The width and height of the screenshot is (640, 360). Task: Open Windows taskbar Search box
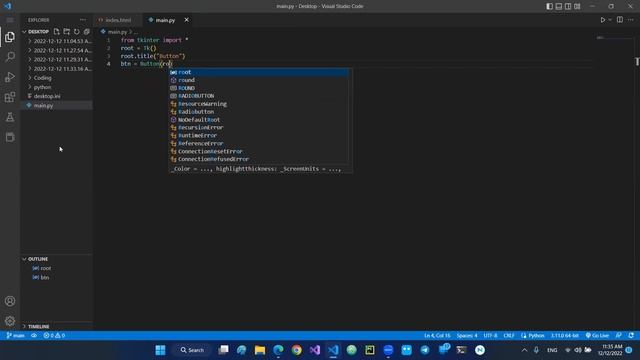(192, 350)
